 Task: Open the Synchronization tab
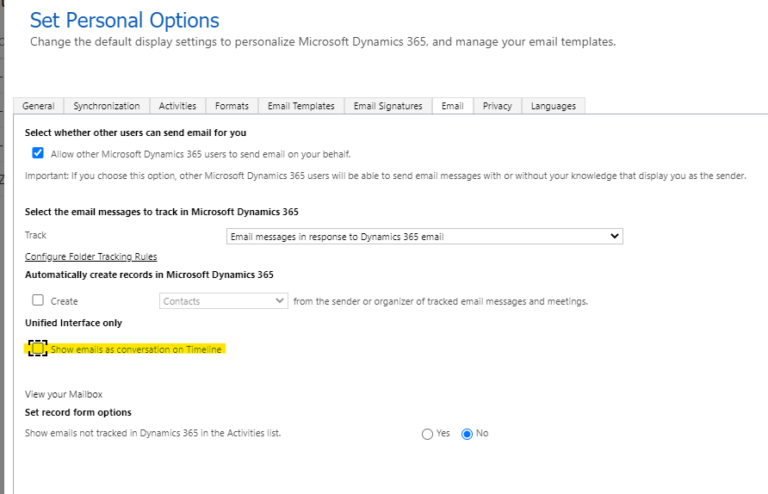coord(106,106)
